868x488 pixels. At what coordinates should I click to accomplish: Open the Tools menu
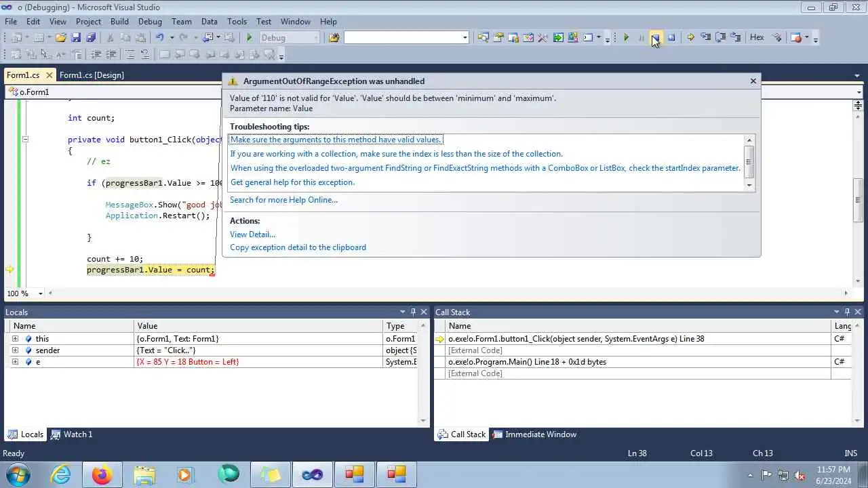pos(237,21)
